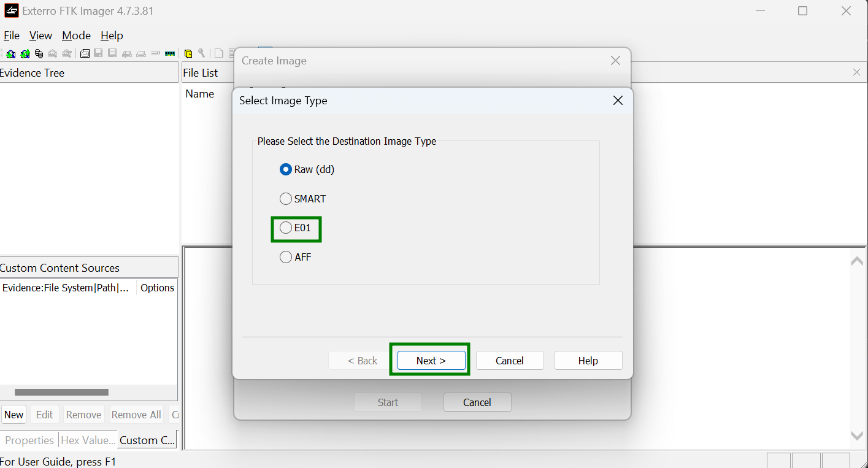868x468 pixels.
Task: Select the Raw (dd) image type
Action: 286,169
